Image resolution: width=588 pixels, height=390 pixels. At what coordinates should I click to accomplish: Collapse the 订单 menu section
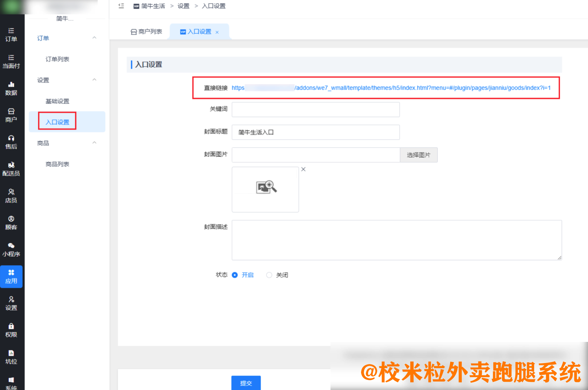[95, 38]
